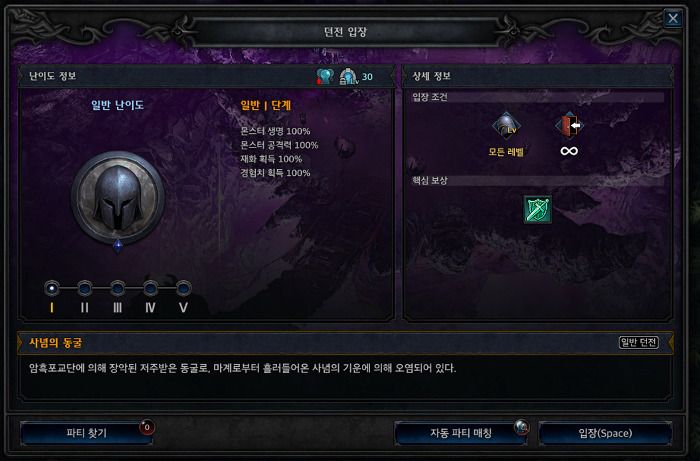Image resolution: width=700 pixels, height=461 pixels.
Task: Click the green sword shield reward icon
Action: click(538, 209)
